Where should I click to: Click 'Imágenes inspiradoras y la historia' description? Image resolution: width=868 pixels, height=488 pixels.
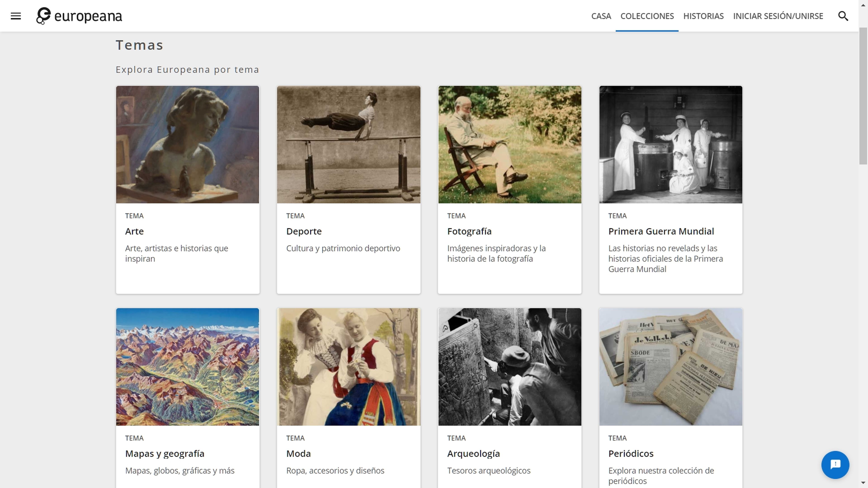496,253
